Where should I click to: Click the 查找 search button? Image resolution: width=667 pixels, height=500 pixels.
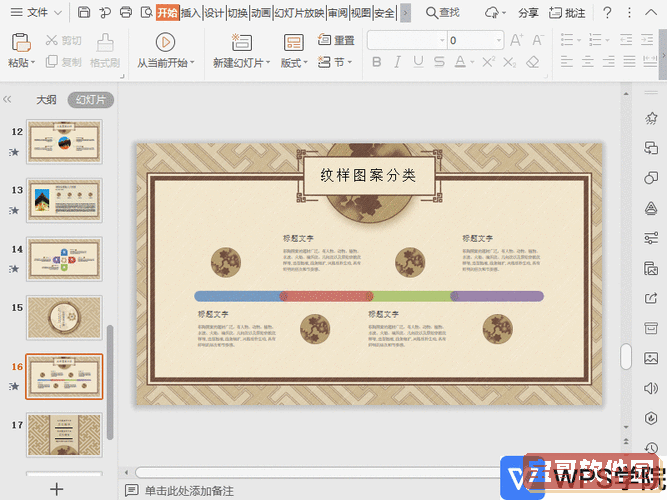pyautogui.click(x=443, y=13)
